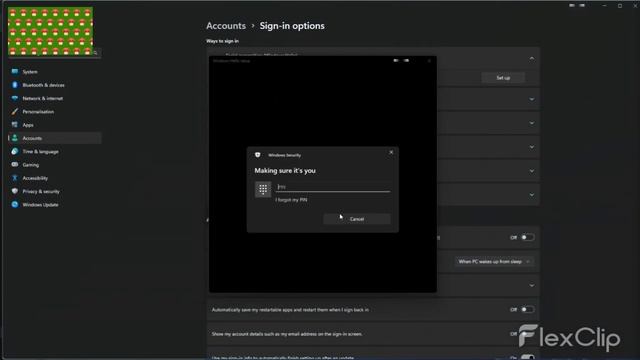This screenshot has height=360, width=640.
Task: Open the 'I forgot my PIN' link
Action: [x=291, y=200]
